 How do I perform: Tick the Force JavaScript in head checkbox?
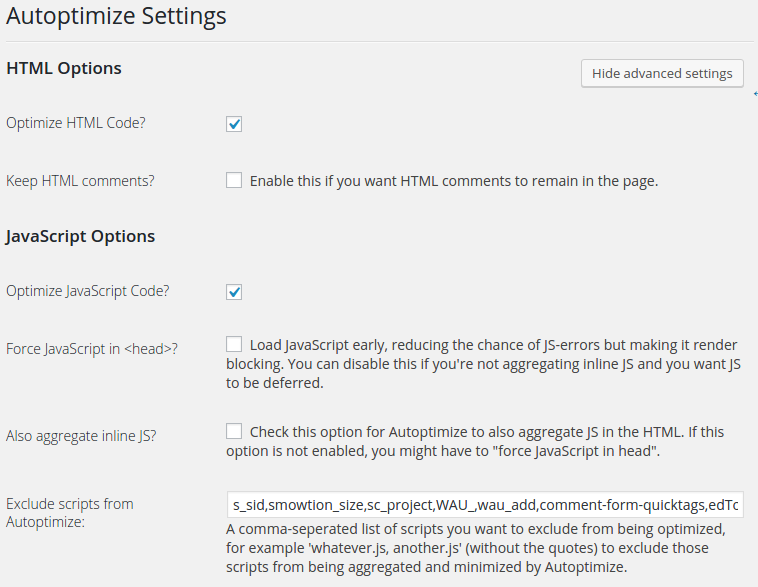click(x=234, y=344)
